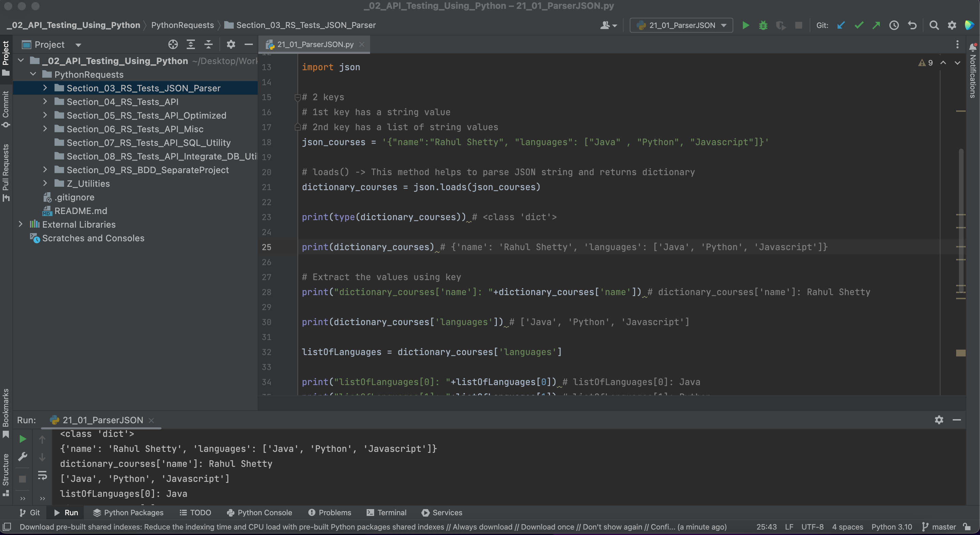Select 21_01_ParserJSON.py editor tab

tap(315, 45)
